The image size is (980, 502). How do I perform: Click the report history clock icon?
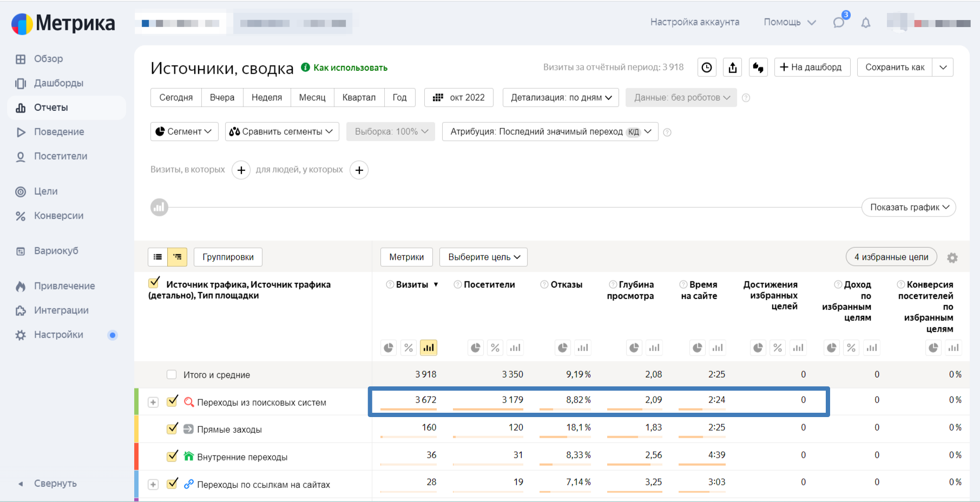(707, 68)
